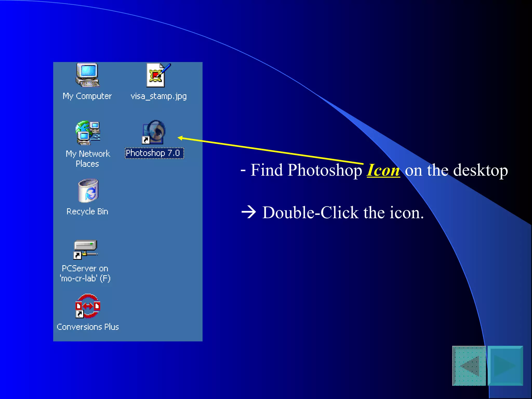532x399 pixels.
Task: Select the PCServer network drive shortcut icon
Action: 85,250
